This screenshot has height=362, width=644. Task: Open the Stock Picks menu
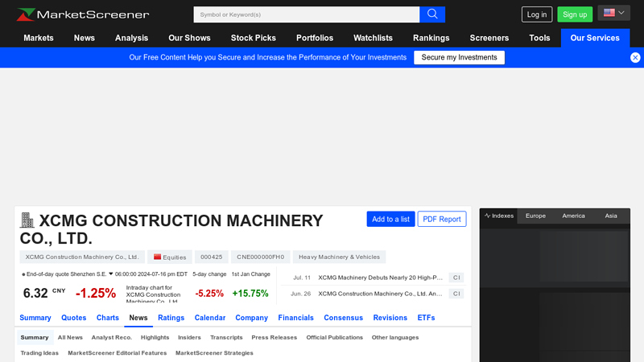254,38
